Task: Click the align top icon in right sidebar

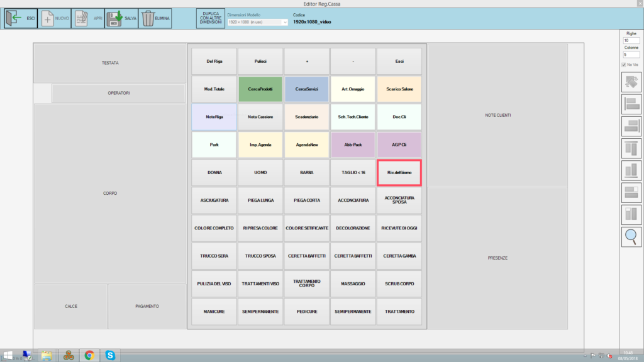Action: tap(631, 149)
